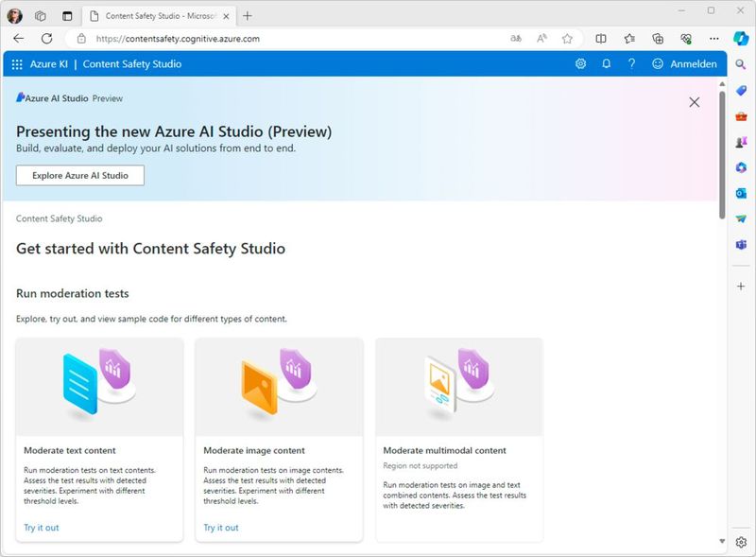756x557 pixels.
Task: Open browser essentials heart icon
Action: pos(686,39)
